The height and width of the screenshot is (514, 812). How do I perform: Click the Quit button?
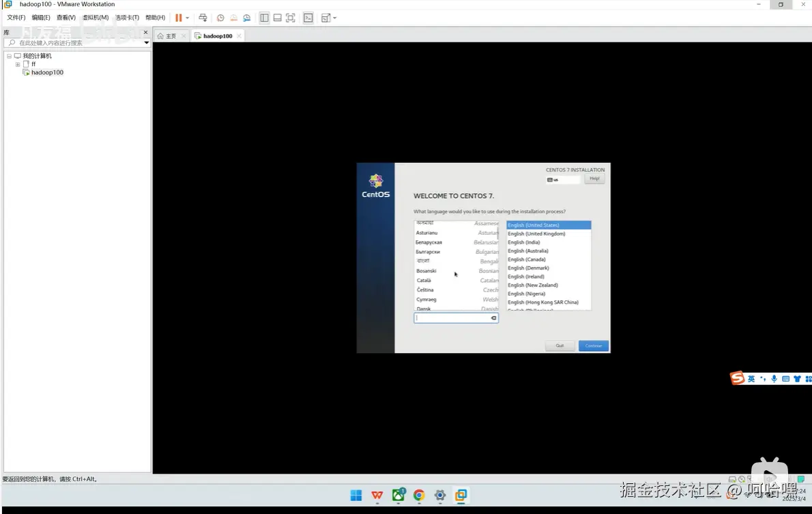pyautogui.click(x=560, y=345)
